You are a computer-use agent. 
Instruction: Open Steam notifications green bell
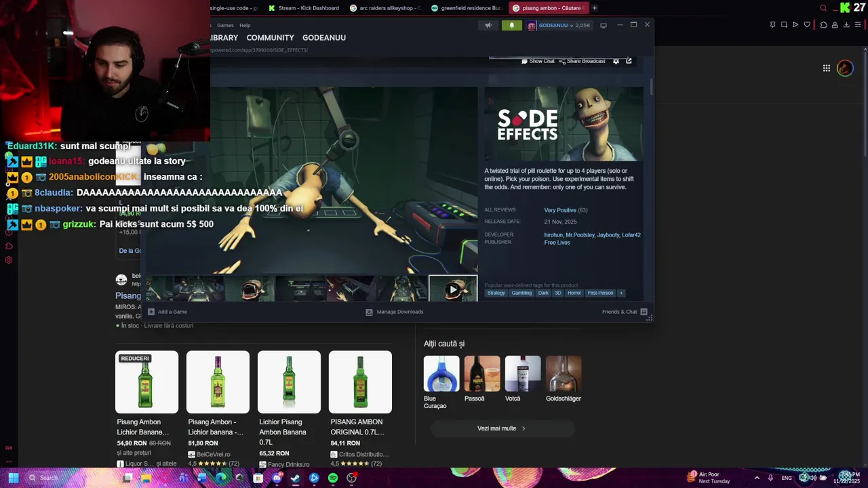tap(511, 25)
